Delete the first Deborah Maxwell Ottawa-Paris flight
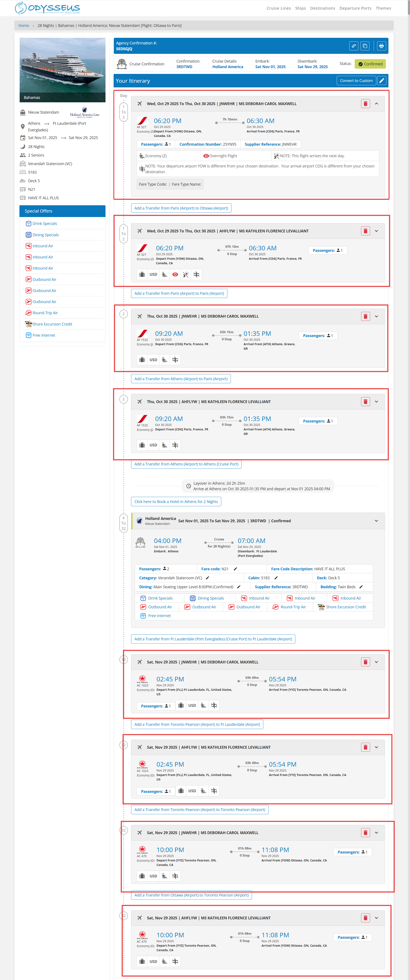The image size is (410, 980). pyautogui.click(x=365, y=104)
